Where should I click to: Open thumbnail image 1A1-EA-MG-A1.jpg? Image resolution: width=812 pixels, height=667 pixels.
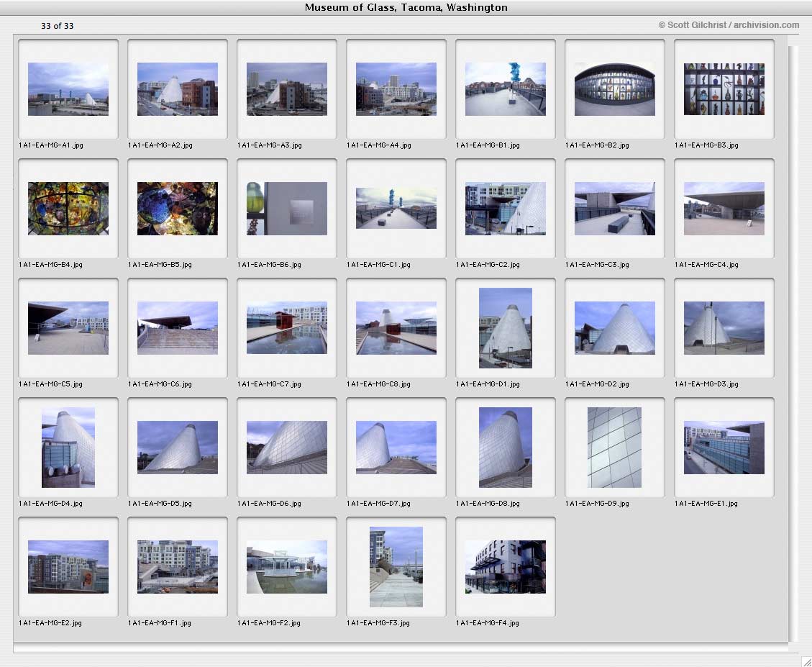pos(68,89)
